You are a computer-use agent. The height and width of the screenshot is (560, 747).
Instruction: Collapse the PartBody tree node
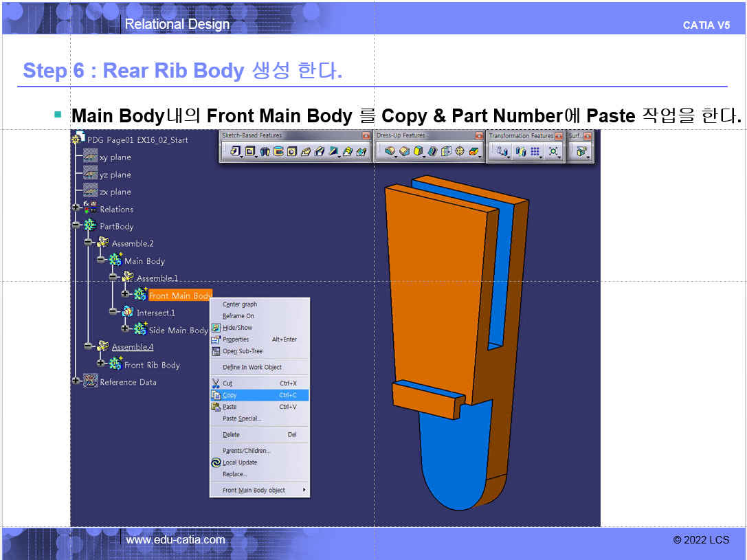pyautogui.click(x=76, y=225)
